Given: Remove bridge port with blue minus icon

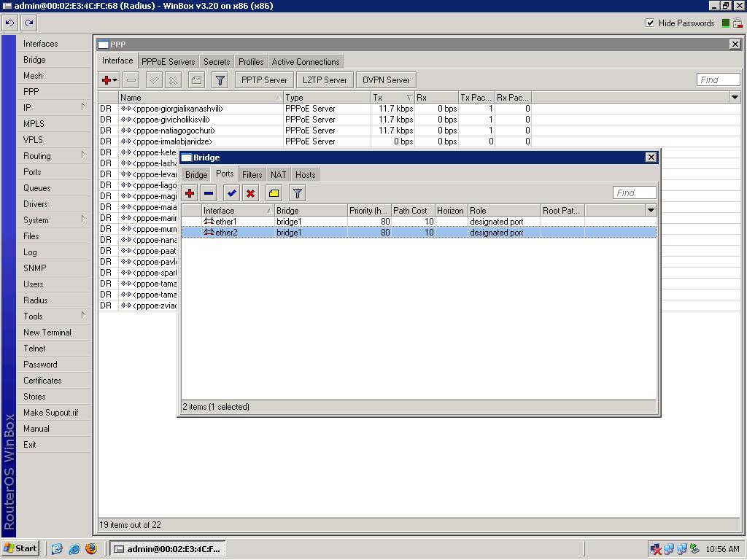Looking at the screenshot, I should coord(209,193).
